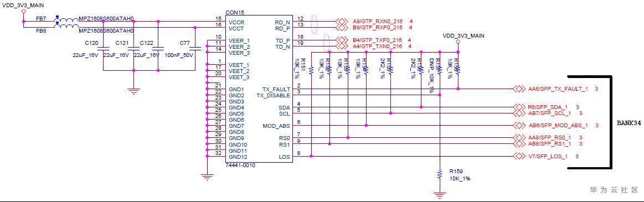Select the RS1 pin name
The image size is (644, 202).
[x=284, y=144]
